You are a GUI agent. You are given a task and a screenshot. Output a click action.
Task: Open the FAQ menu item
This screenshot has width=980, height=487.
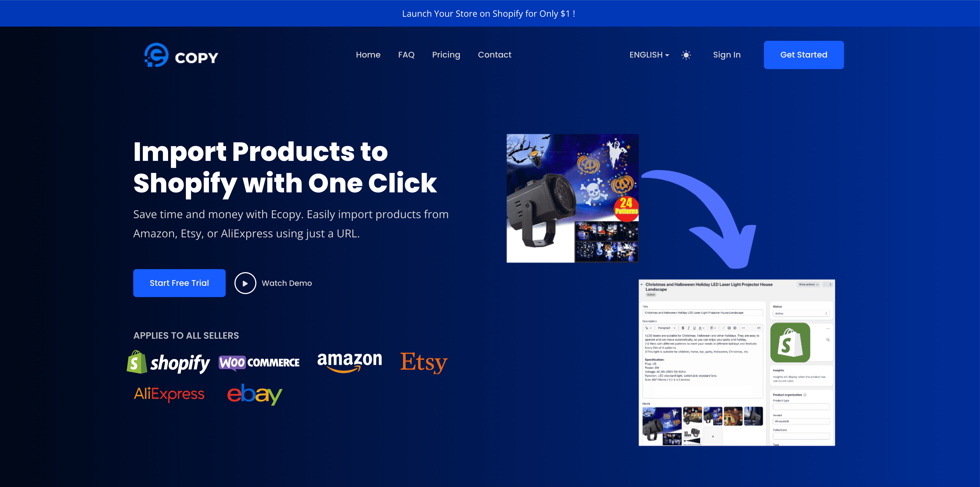[406, 54]
